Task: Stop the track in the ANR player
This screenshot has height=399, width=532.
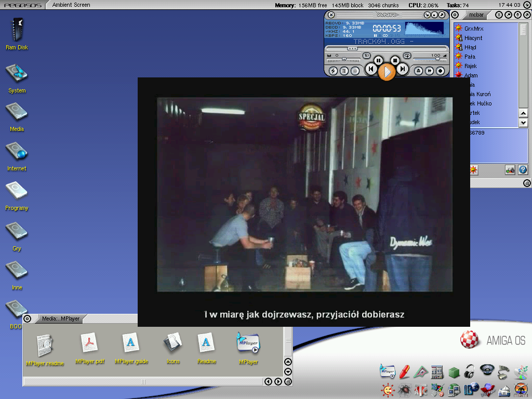Action: point(395,61)
